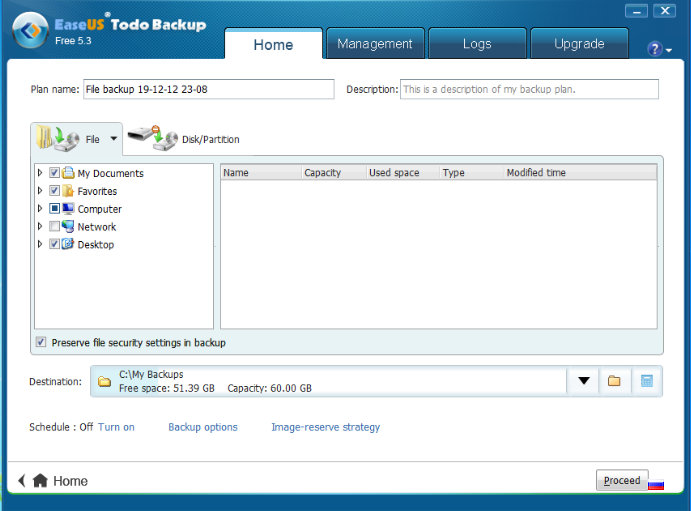
Task: Toggle Preserve file security settings checkbox
Action: (x=41, y=342)
